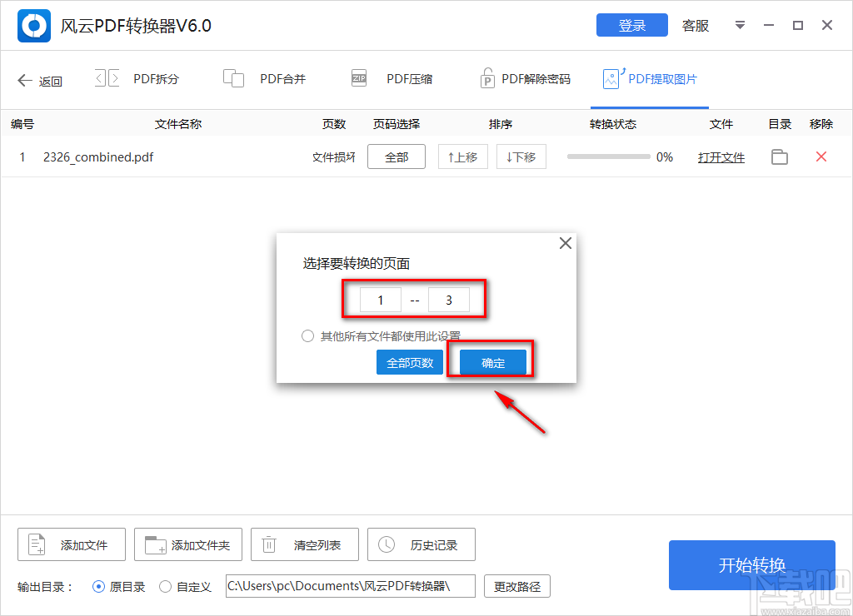Viewport: 853px width, 616px height.
Task: Switch to the PDF提取图片 tab
Action: 650,77
